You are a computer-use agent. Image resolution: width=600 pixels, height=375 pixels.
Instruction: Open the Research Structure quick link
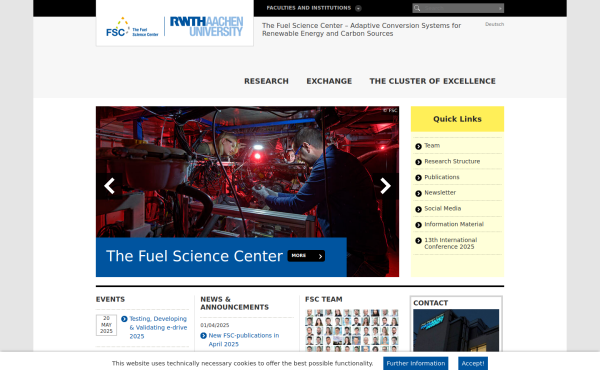tap(452, 161)
